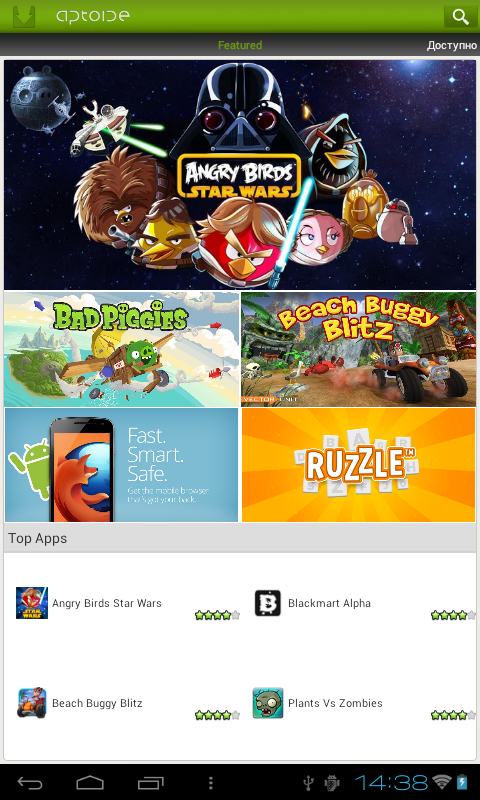Image resolution: width=480 pixels, height=800 pixels.
Task: Open the Angry Birds Star Wars app icon
Action: point(32,603)
